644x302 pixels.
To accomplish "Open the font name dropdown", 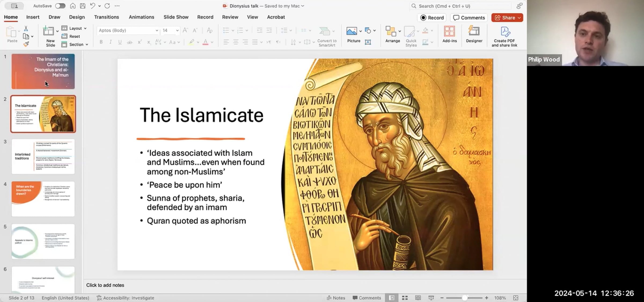I will point(157,30).
